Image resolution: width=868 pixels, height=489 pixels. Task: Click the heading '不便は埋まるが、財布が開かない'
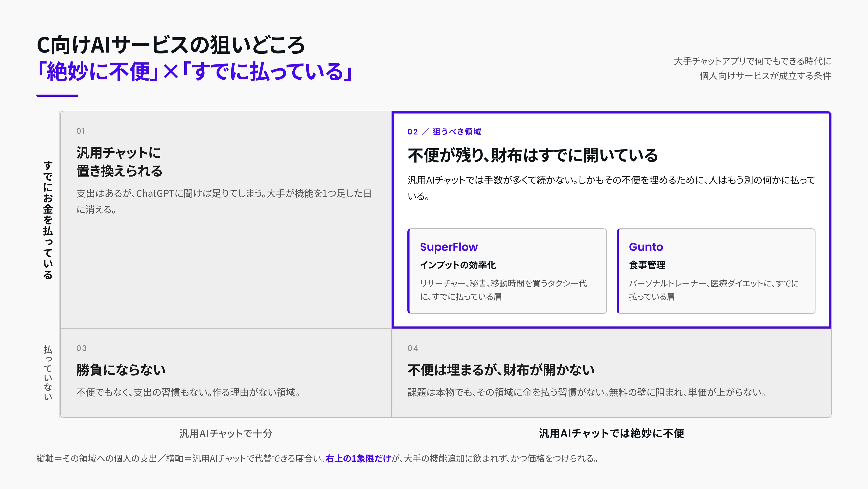[x=501, y=370]
